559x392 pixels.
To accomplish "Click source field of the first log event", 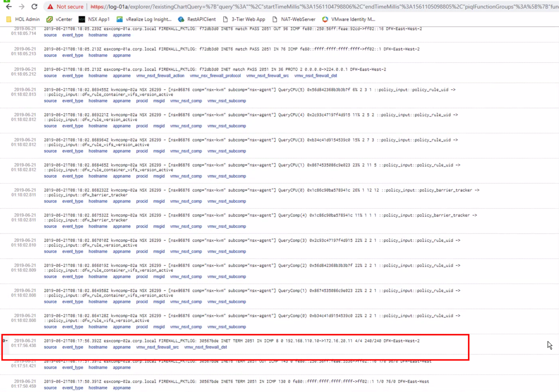I will pos(50,35).
